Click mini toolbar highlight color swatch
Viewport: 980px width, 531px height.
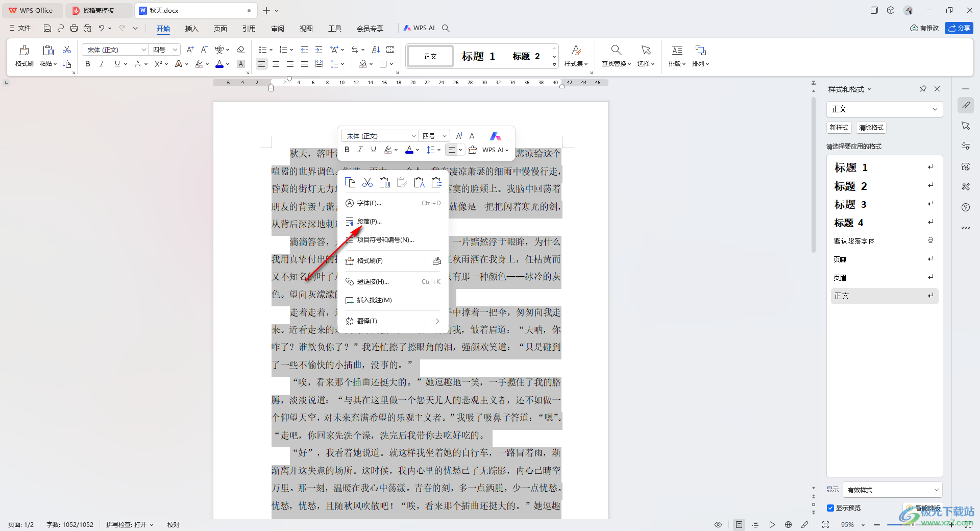[388, 150]
